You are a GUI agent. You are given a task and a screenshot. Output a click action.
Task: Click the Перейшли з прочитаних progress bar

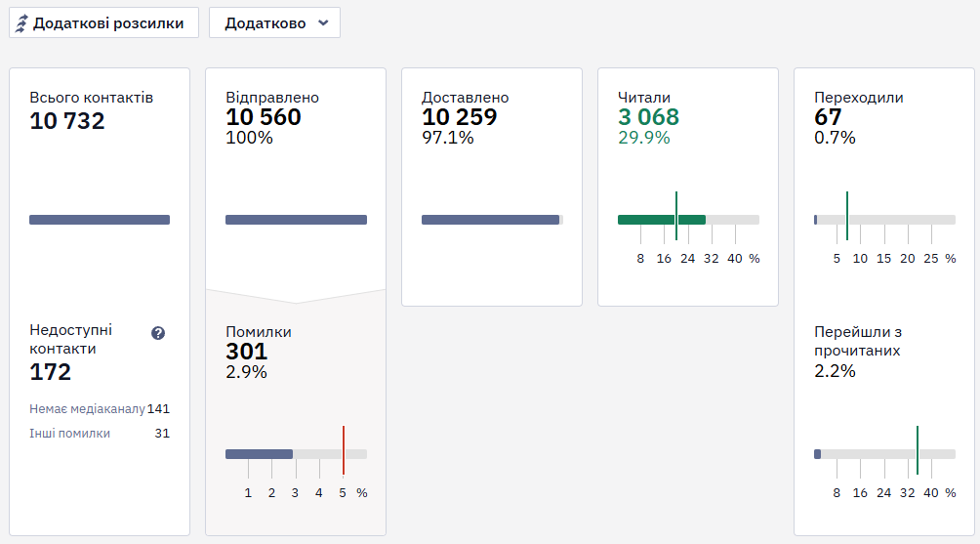click(885, 454)
